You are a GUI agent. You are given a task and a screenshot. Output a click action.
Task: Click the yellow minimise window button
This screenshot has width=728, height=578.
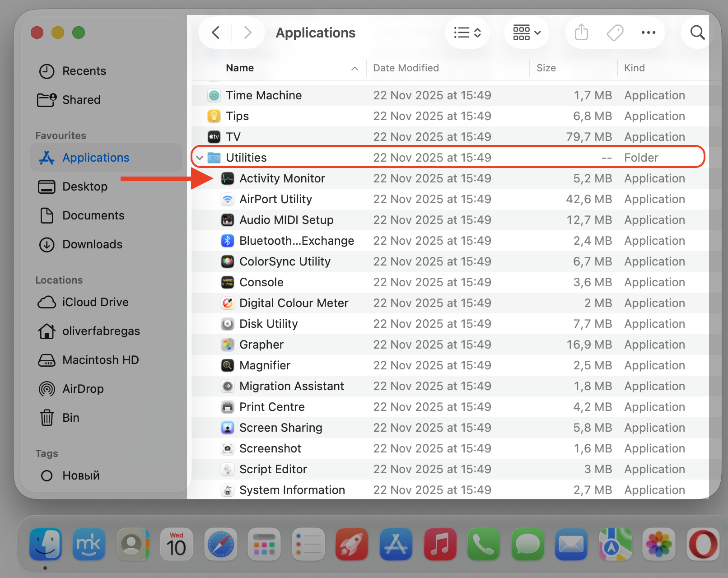point(58,33)
